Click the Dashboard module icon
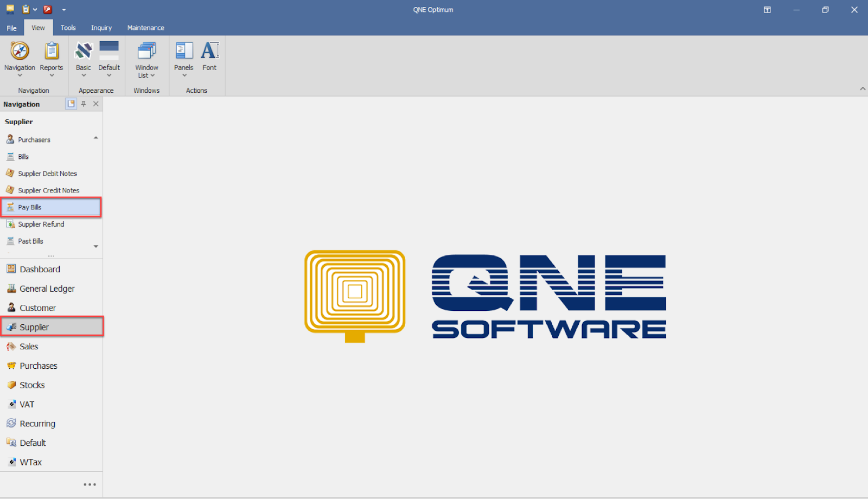 coord(11,269)
